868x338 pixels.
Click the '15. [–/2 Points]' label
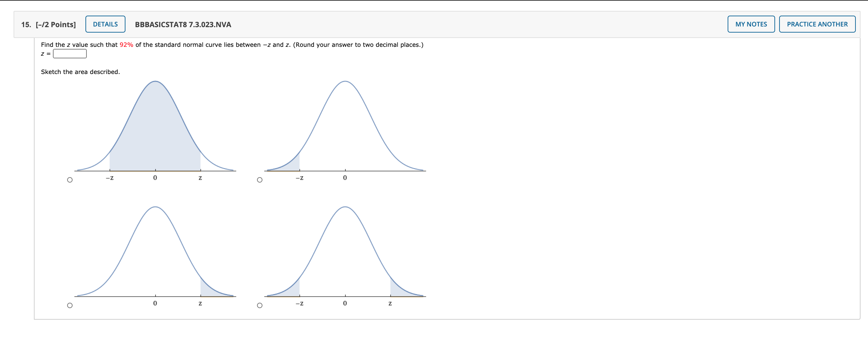pyautogui.click(x=48, y=24)
